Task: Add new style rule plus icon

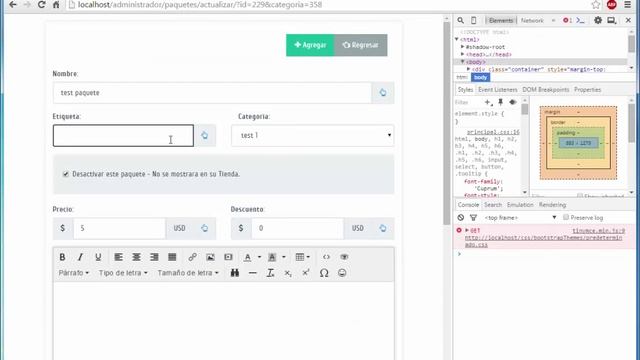Action: point(488,102)
